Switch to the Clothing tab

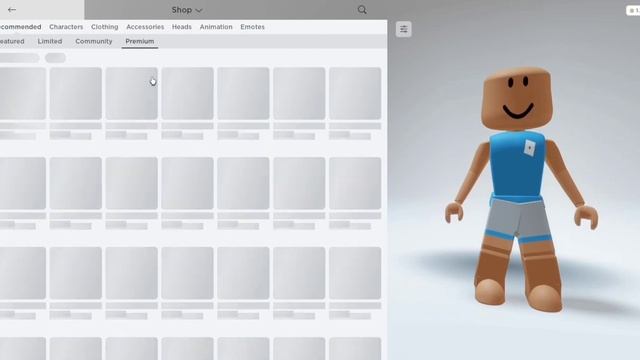[x=104, y=27]
